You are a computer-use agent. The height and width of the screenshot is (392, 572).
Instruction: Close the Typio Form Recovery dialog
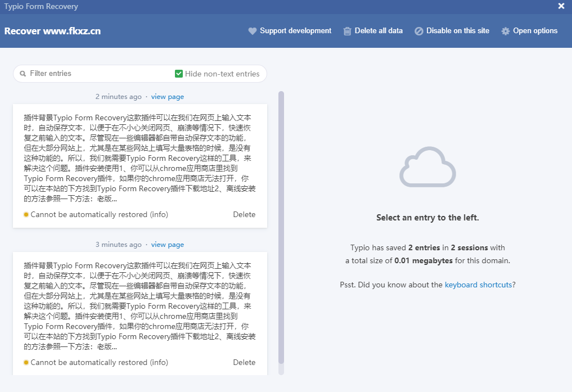561,6
